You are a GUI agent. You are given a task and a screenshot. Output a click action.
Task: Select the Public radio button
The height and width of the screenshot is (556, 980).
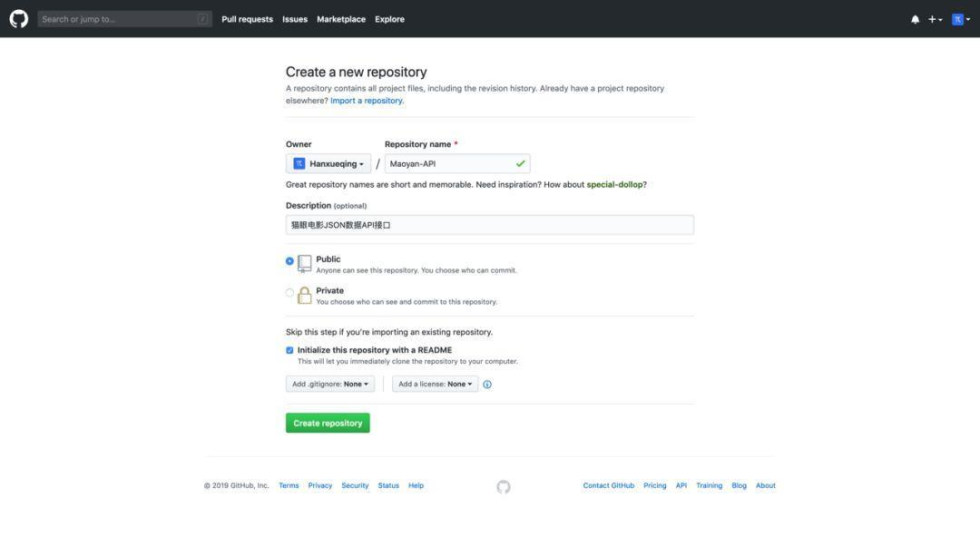click(x=289, y=261)
